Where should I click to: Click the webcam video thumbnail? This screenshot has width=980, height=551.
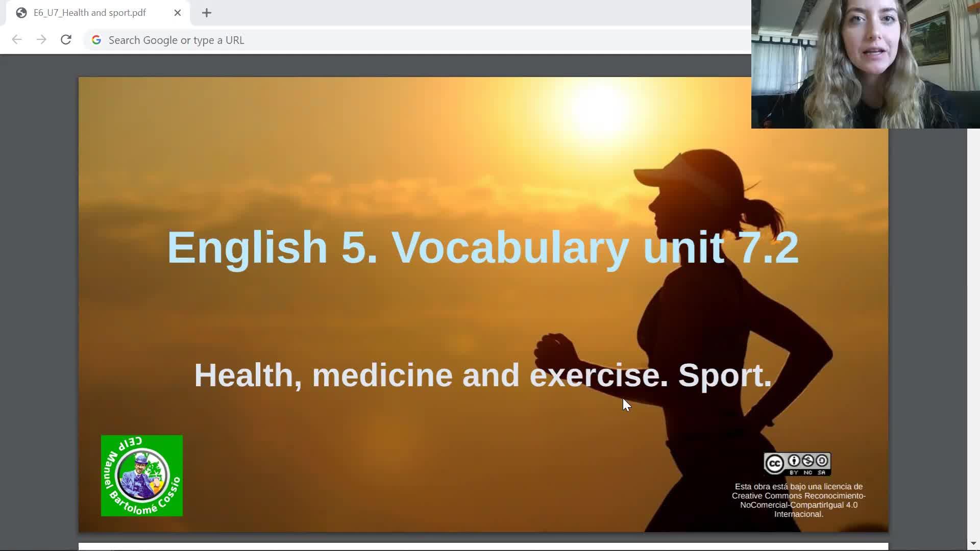coord(865,64)
